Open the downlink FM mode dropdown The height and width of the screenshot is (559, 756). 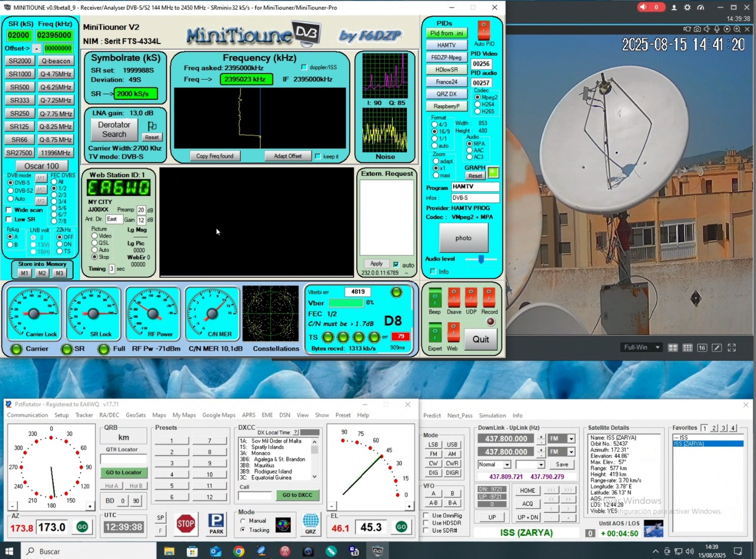(x=571, y=439)
